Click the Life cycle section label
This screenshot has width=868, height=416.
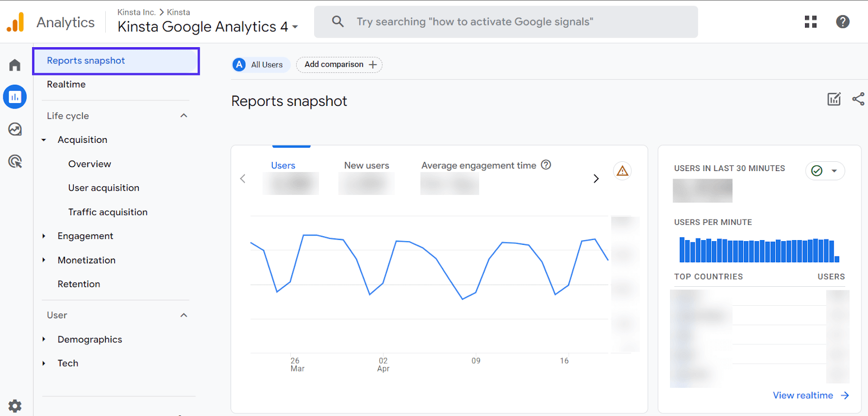(68, 116)
